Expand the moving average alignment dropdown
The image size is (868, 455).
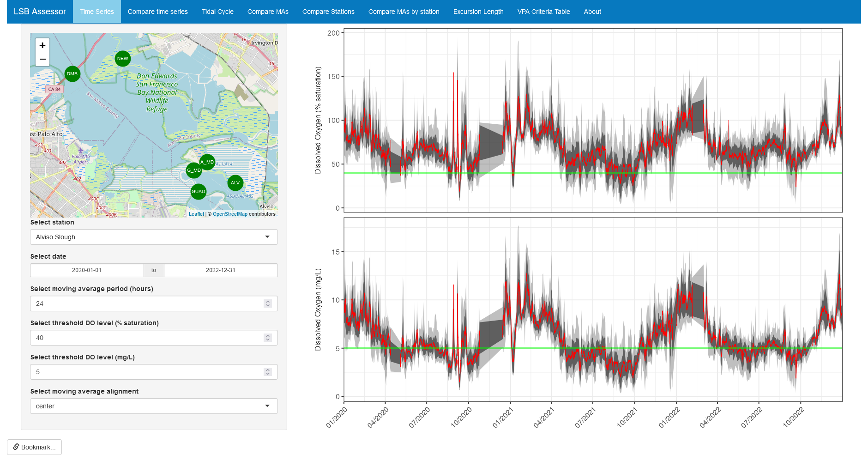point(154,406)
